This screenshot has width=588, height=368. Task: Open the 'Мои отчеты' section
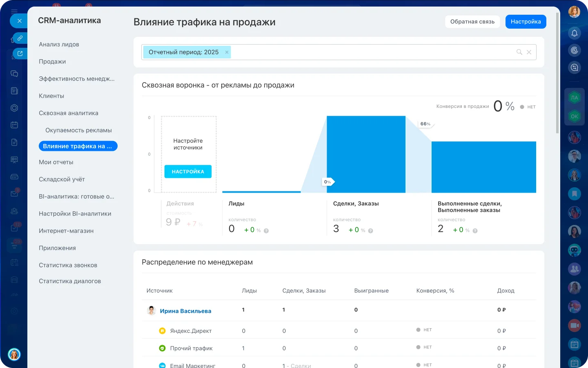(x=56, y=162)
